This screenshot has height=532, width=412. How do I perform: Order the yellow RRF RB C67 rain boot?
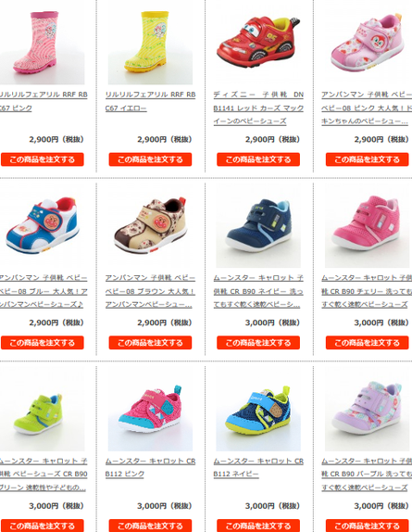[150, 159]
